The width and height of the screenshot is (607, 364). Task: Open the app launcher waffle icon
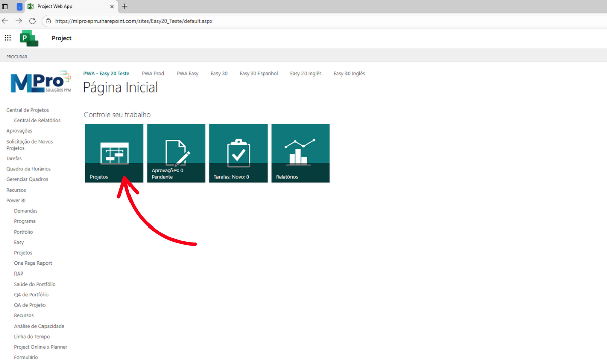coord(8,38)
